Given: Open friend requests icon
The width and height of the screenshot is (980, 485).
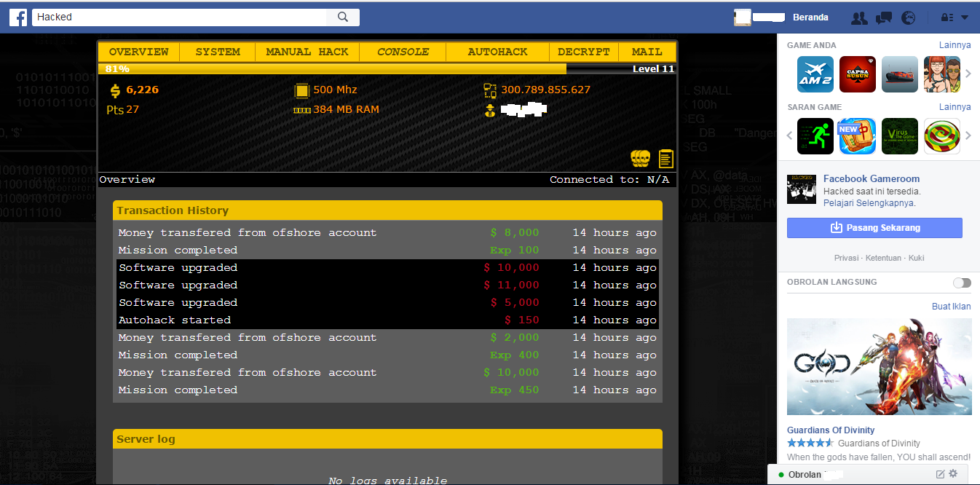Looking at the screenshot, I should click(x=859, y=17).
